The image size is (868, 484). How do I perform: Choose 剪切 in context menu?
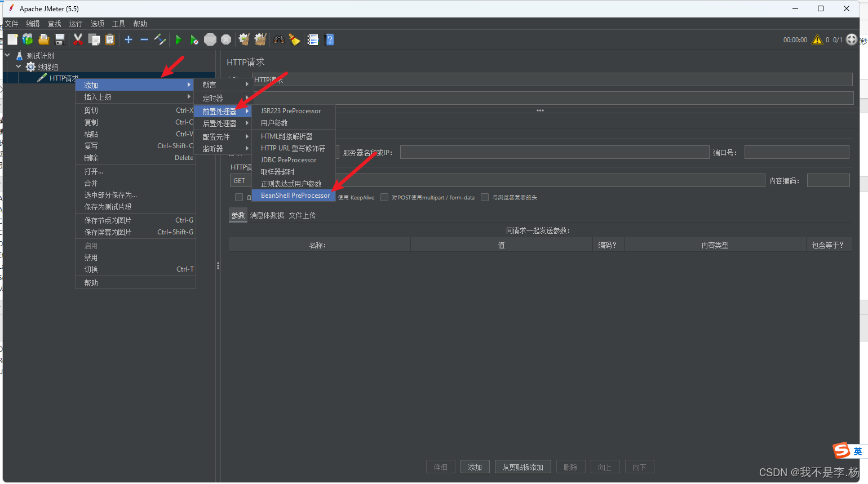tap(135, 110)
